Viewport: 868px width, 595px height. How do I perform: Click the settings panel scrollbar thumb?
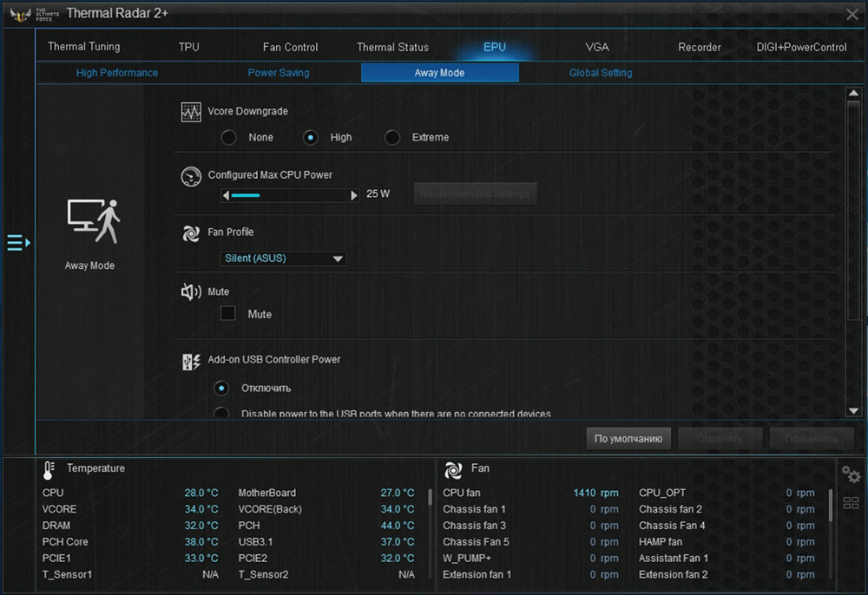853,210
